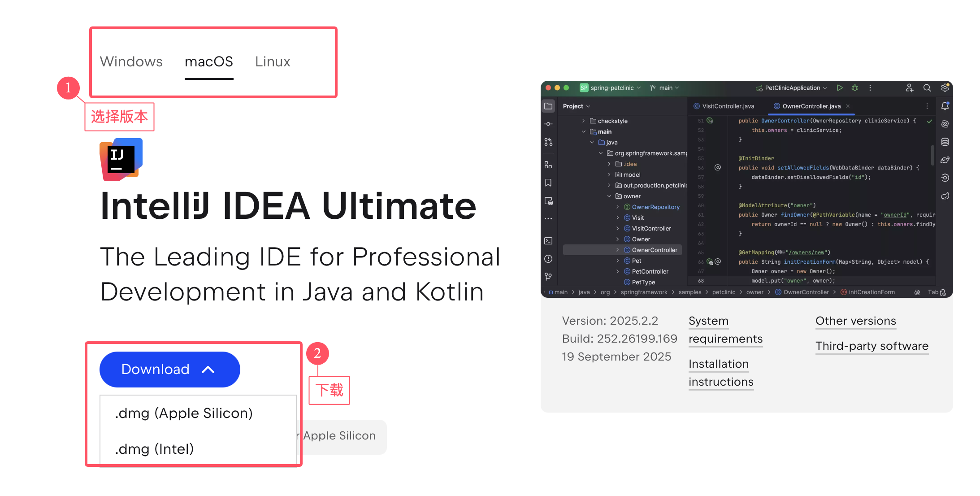This screenshot has width=980, height=496.
Task: Collapse the java folder
Action: click(x=592, y=143)
